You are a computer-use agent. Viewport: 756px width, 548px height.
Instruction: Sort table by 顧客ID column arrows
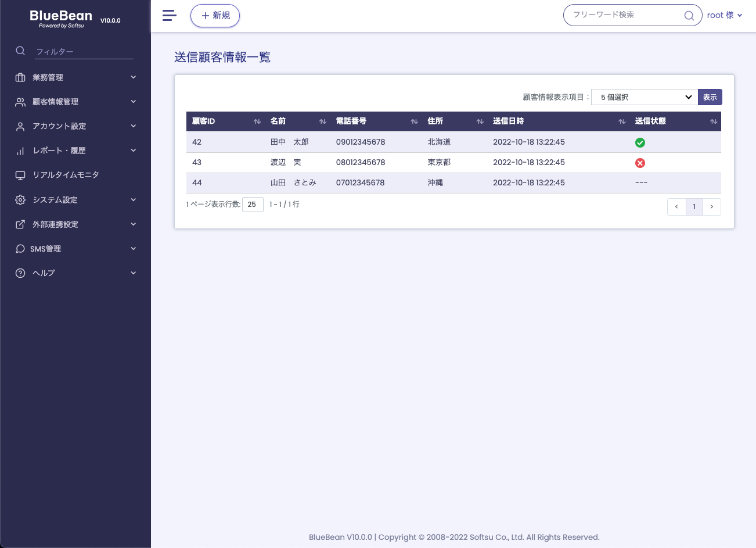tap(257, 121)
